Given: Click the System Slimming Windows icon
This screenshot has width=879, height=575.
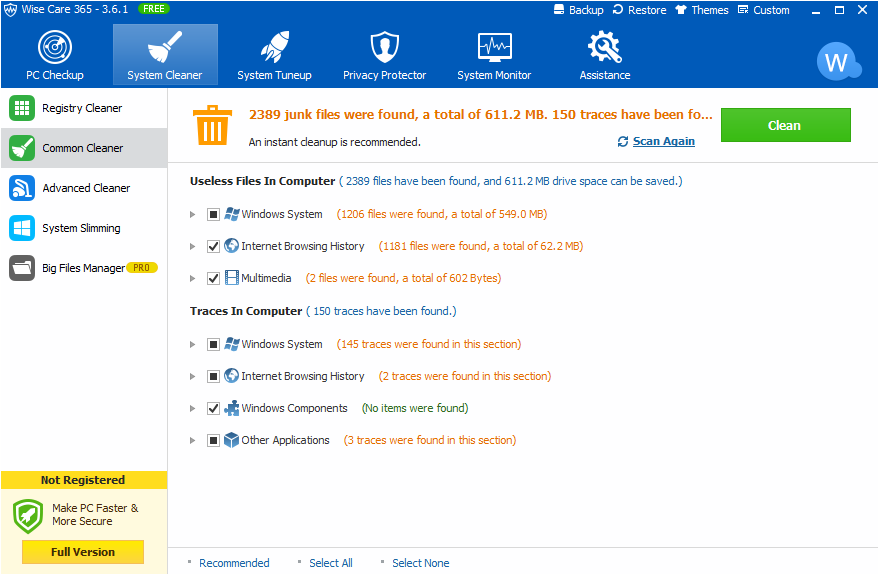Looking at the screenshot, I should tap(22, 228).
